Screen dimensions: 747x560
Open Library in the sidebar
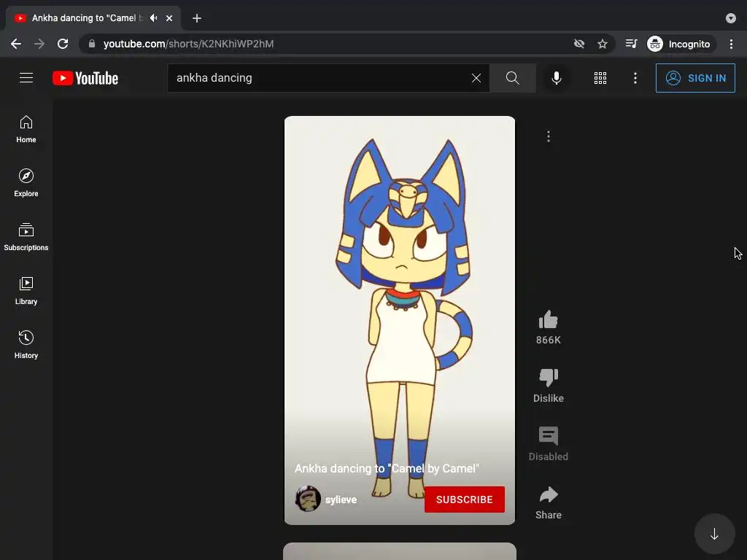(x=26, y=290)
